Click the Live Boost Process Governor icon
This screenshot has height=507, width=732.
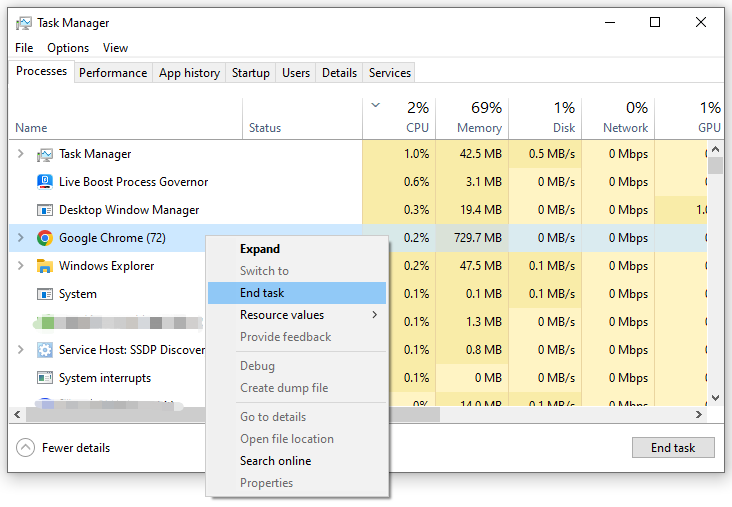(44, 182)
